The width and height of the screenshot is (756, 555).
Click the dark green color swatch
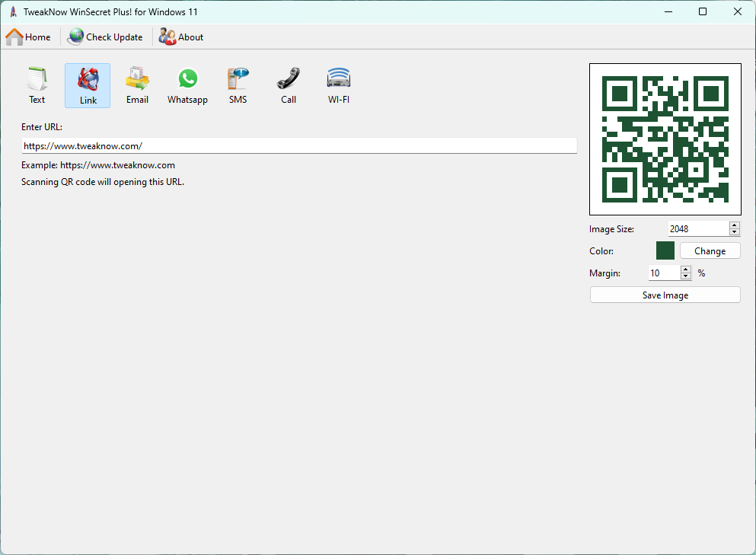click(665, 250)
